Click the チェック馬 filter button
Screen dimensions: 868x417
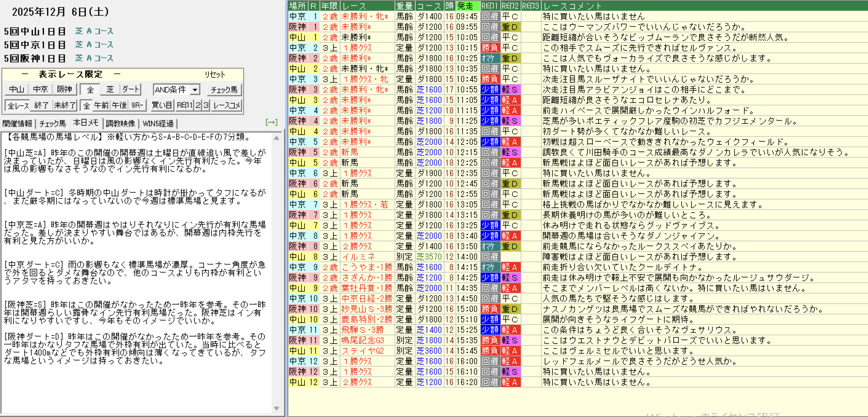pos(224,90)
